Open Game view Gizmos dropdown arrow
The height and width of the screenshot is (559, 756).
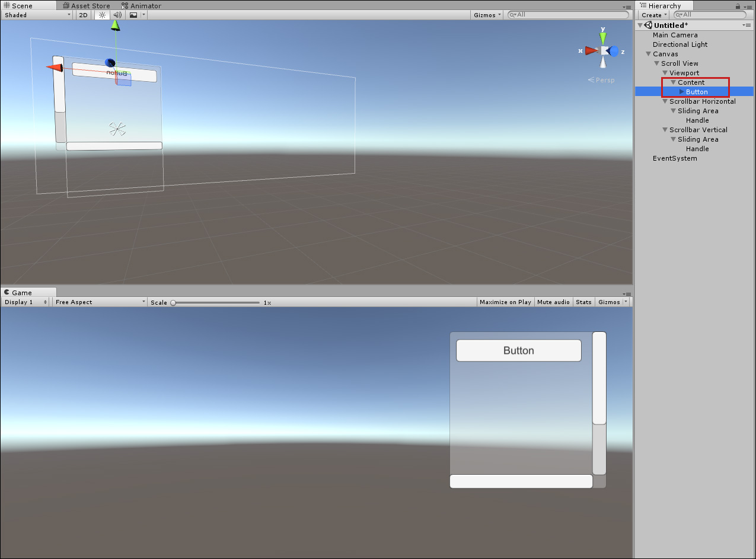click(626, 302)
